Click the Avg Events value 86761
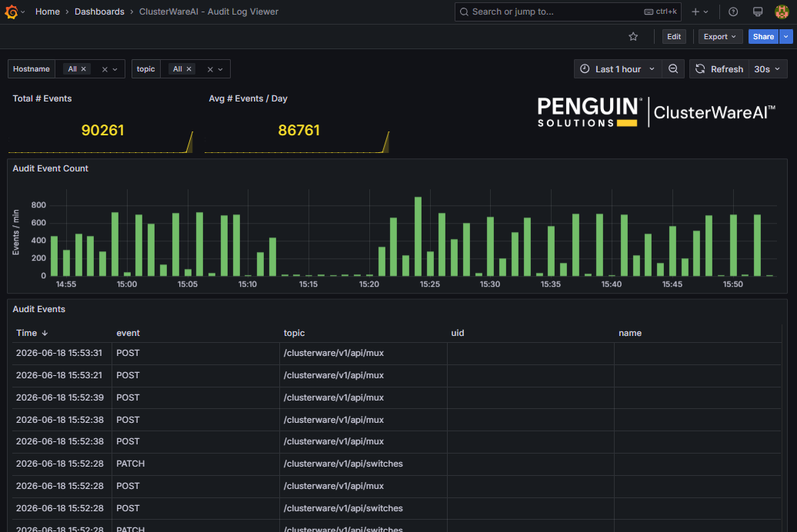797x532 pixels. coord(298,130)
